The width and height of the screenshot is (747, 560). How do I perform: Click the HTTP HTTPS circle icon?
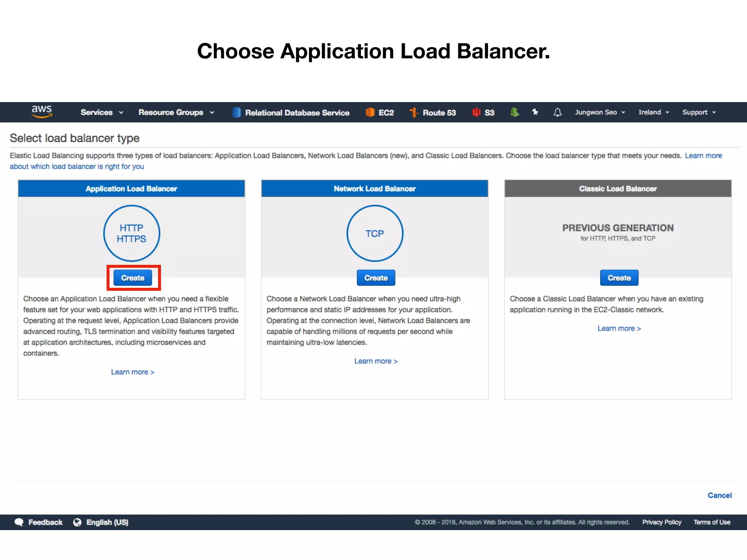132,233
